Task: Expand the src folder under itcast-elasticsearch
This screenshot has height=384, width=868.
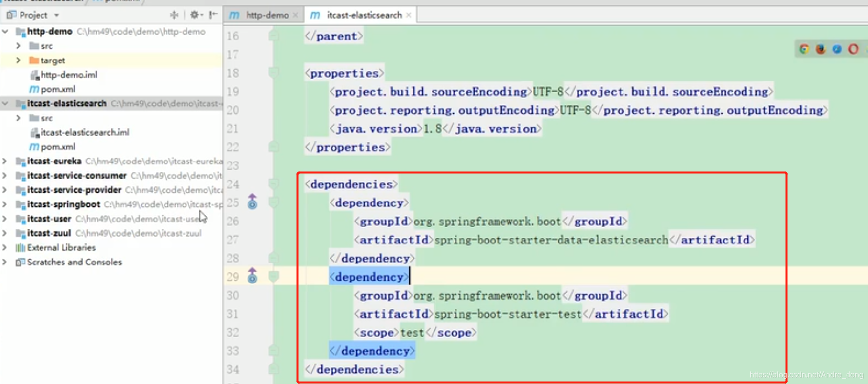Action: pyautogui.click(x=18, y=118)
